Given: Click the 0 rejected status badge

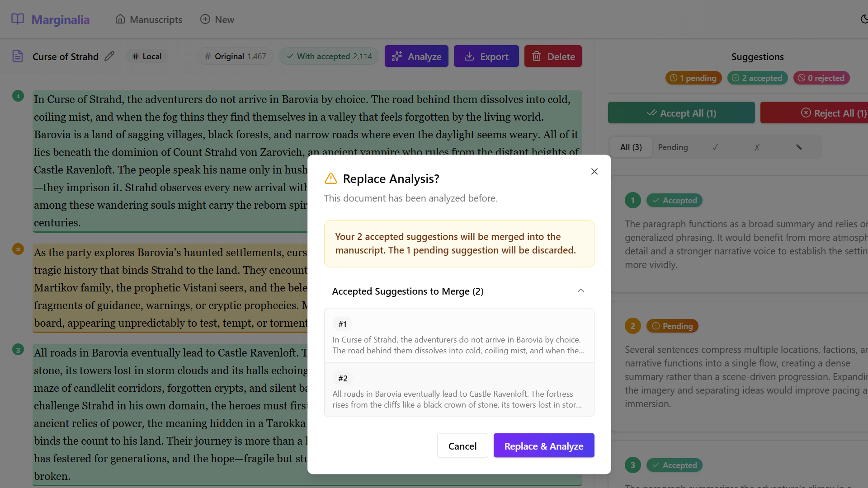Looking at the screenshot, I should [x=821, y=78].
